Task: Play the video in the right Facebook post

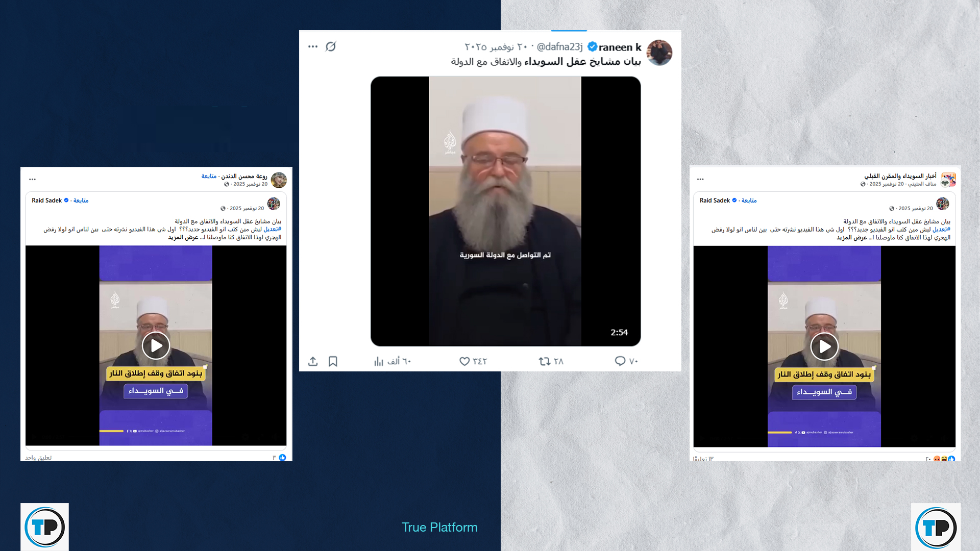Action: click(x=824, y=347)
